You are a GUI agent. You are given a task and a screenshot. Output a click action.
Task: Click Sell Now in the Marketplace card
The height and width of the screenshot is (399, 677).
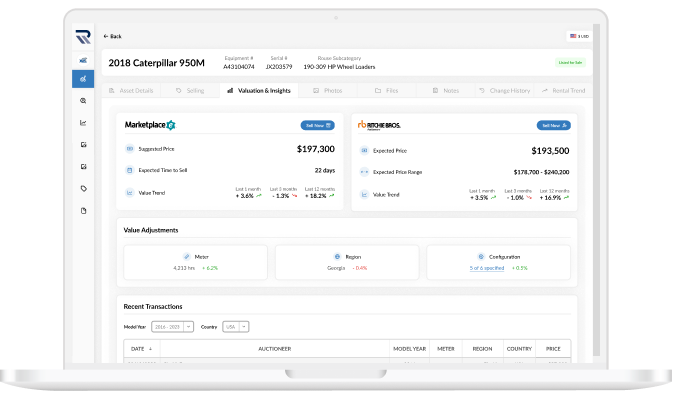(x=318, y=125)
